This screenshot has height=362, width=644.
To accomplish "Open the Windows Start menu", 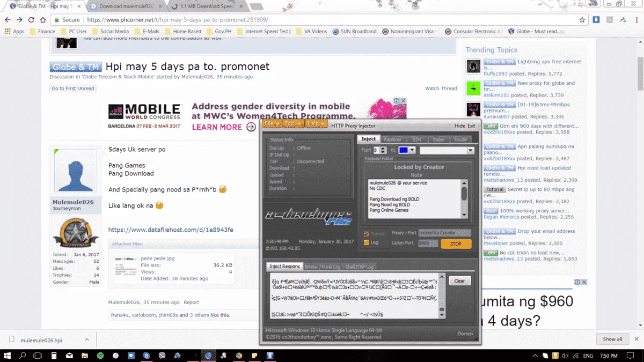I will (x=8, y=356).
